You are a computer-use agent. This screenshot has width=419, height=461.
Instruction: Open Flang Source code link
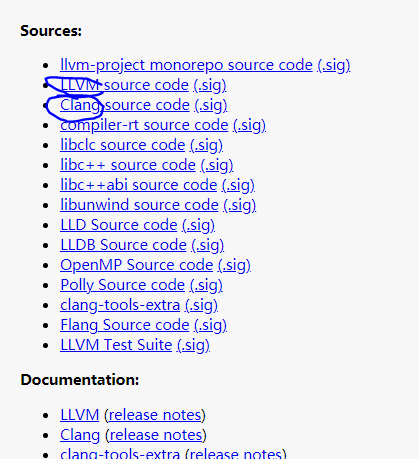point(125,325)
